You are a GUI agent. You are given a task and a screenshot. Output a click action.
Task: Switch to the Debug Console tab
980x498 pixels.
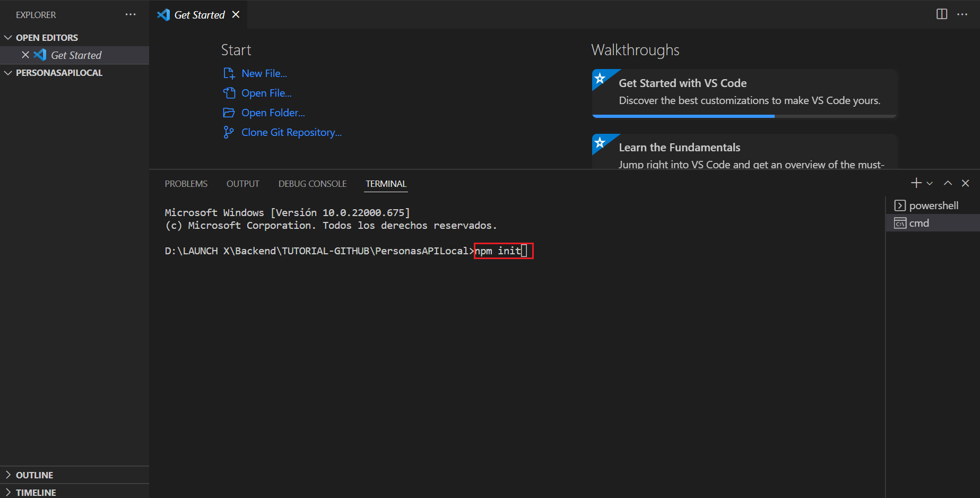[x=313, y=184]
